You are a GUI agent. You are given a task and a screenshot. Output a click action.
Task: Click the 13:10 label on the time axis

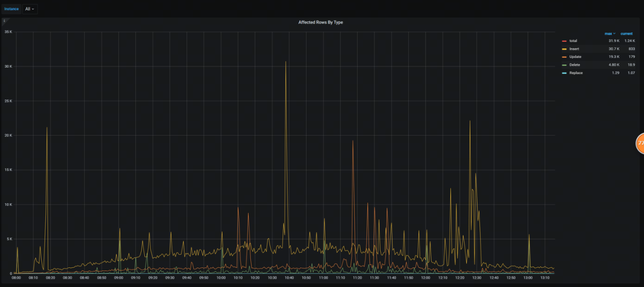(545, 277)
